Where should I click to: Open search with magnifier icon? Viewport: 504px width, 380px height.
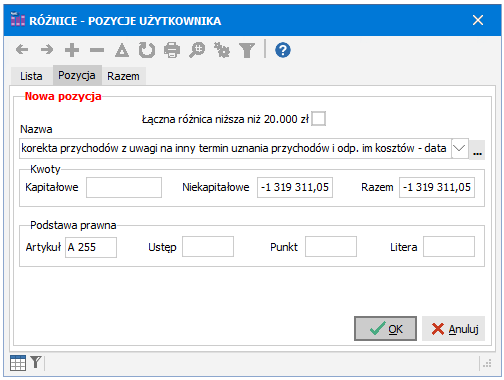coord(197,50)
